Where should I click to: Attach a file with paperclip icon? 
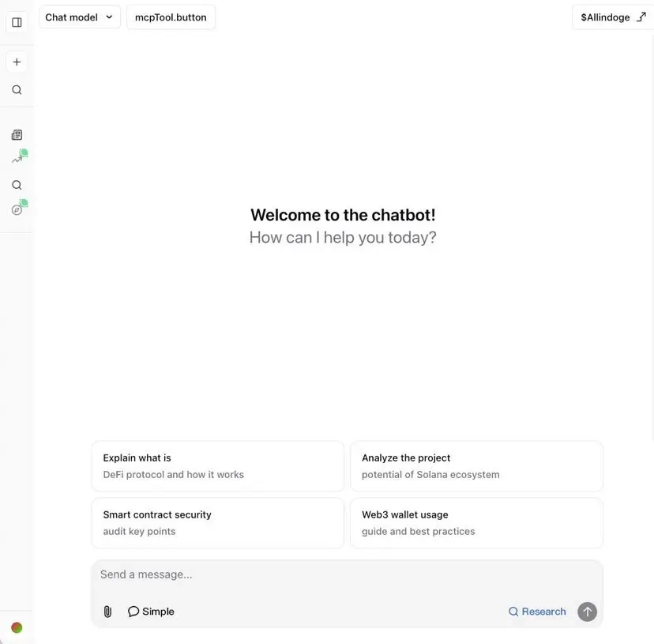107,612
